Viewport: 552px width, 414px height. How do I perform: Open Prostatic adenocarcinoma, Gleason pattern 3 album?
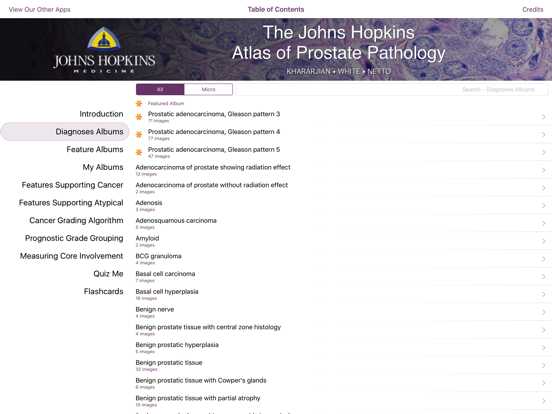click(x=344, y=117)
